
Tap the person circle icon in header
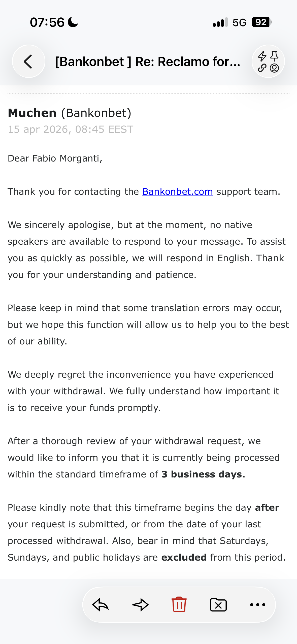click(274, 68)
